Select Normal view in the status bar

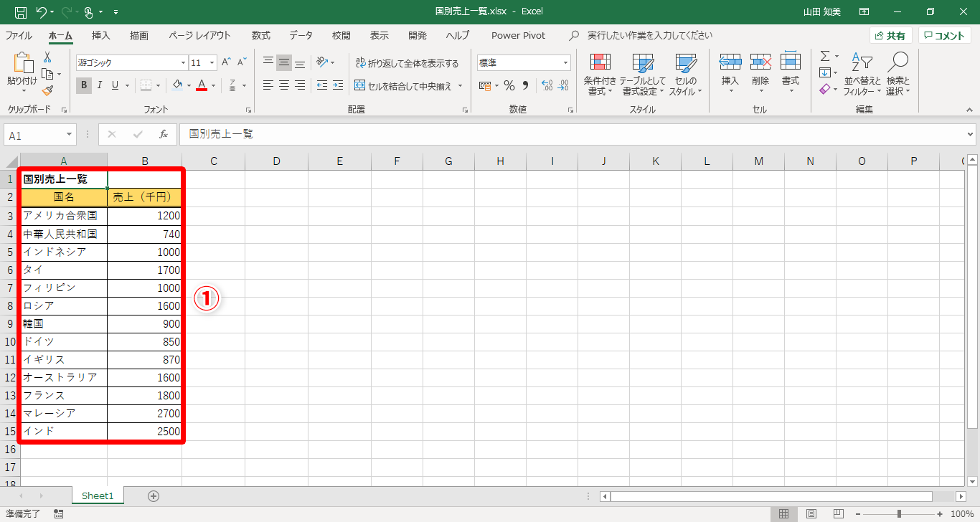click(x=784, y=514)
